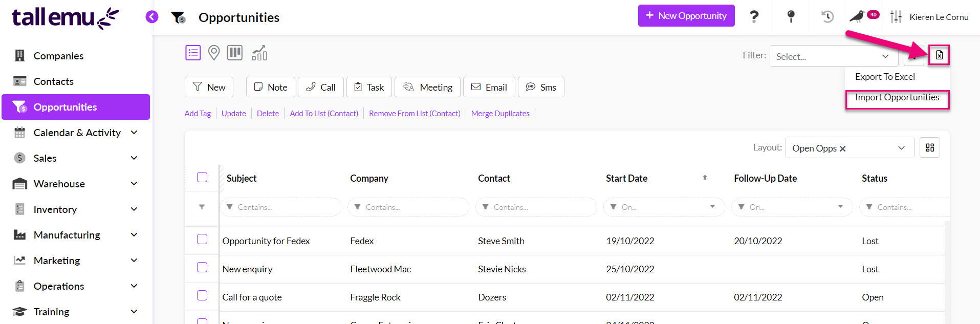Viewport: 980px width, 324px height.
Task: Click the Task button
Action: pyautogui.click(x=369, y=87)
